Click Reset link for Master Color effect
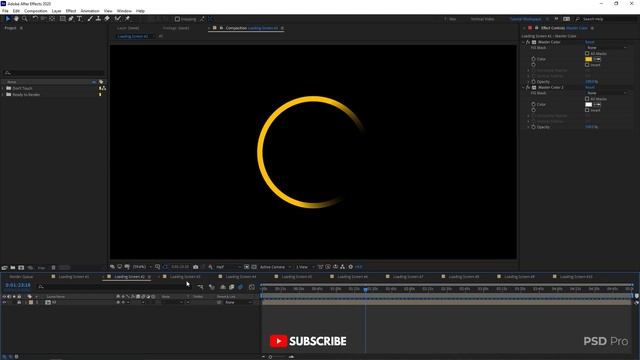 click(x=589, y=42)
